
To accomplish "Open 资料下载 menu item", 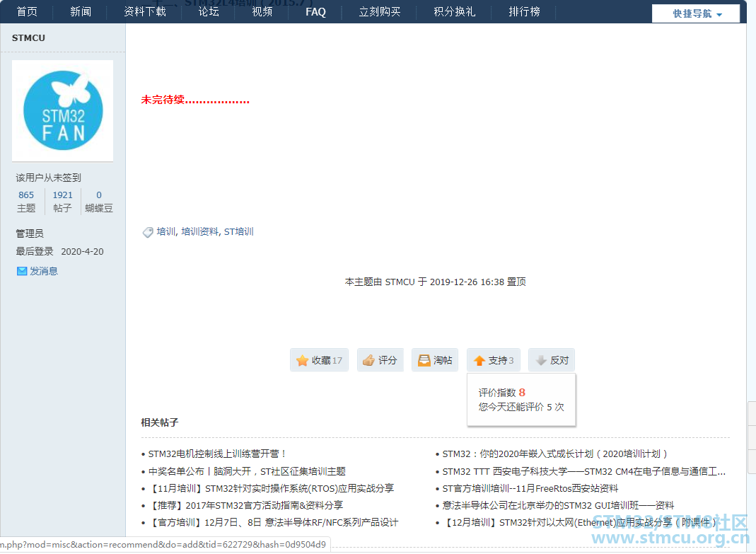I will click(145, 11).
